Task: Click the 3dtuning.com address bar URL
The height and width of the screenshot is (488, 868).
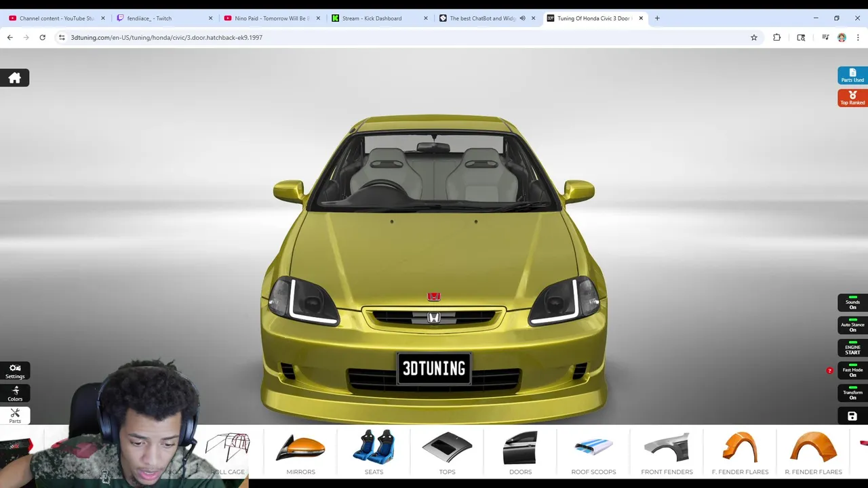Action: (x=167, y=38)
